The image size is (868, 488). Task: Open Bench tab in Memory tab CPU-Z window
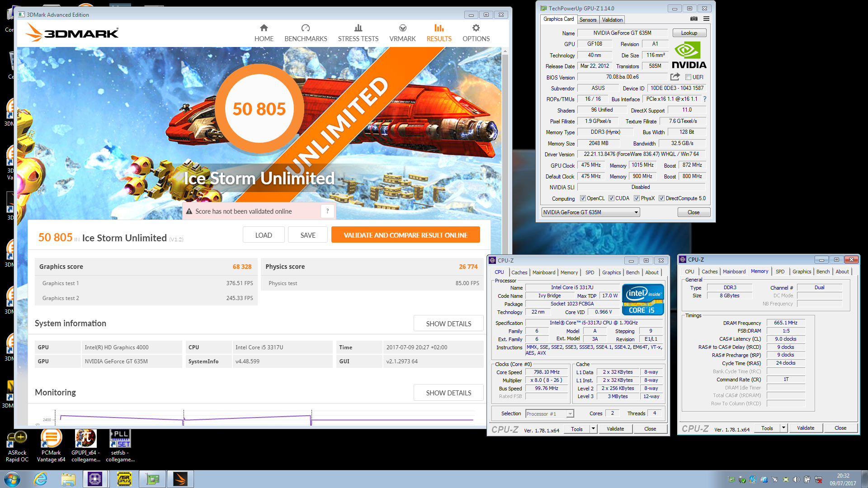click(x=823, y=272)
